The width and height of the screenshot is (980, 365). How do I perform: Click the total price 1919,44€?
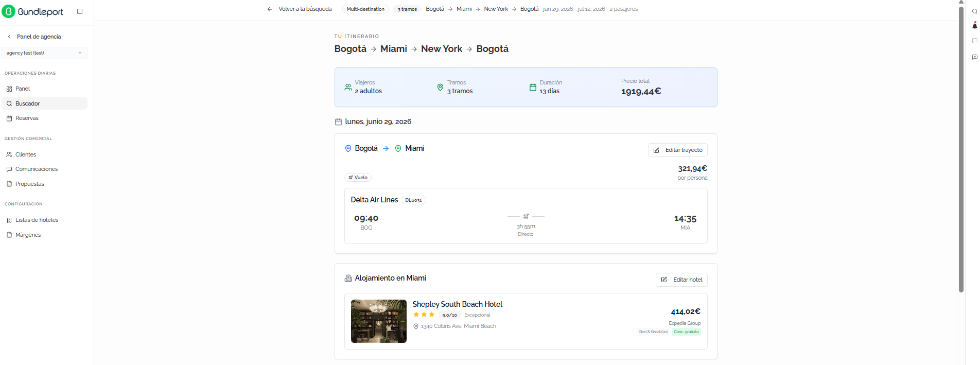[x=641, y=92]
